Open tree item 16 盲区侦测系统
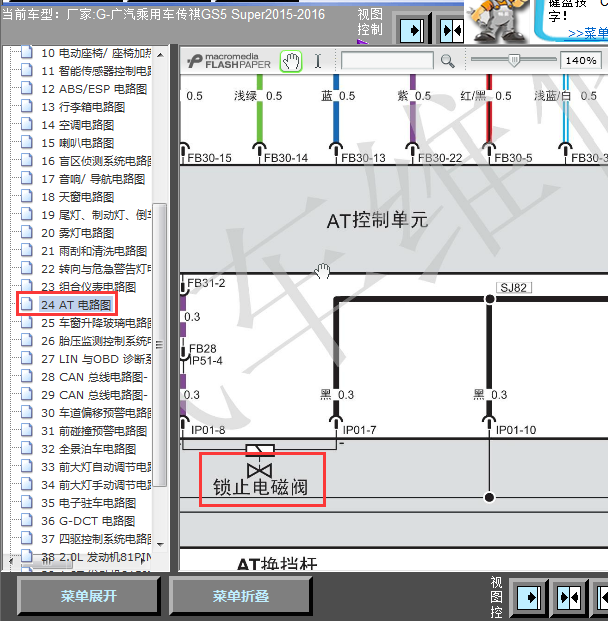Screen dimensions: 608x621 coord(96,161)
